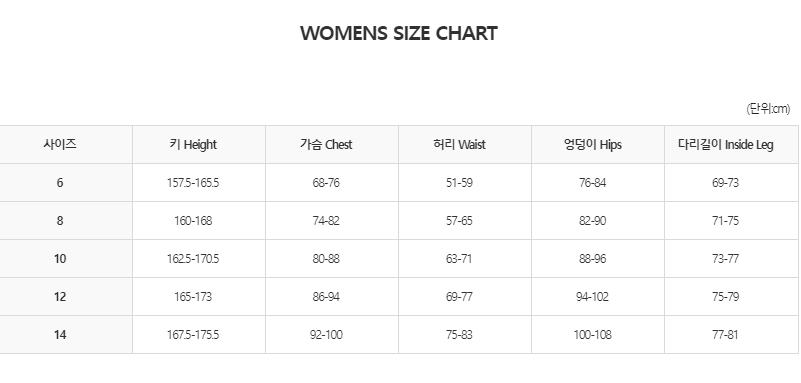Click the 다리길이 Inside Leg header
Screen dimensions: 801x383
[725, 145]
